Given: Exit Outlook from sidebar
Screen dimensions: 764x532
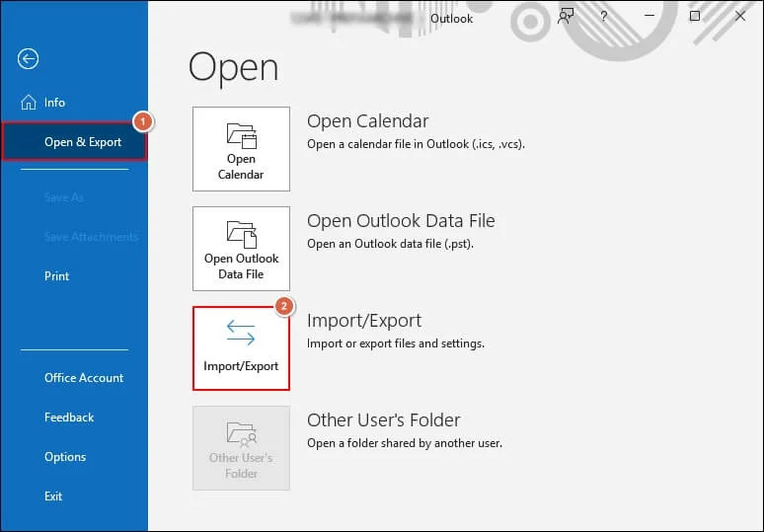Looking at the screenshot, I should [53, 496].
